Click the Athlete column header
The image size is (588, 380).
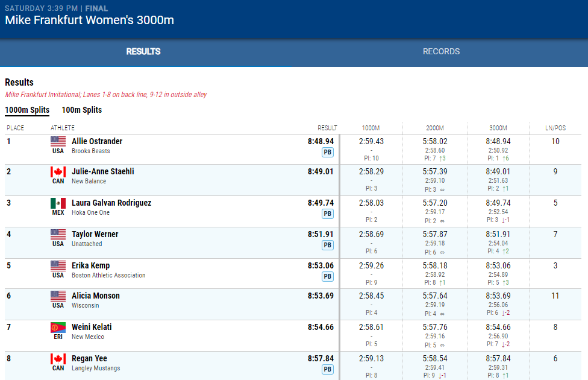coord(63,128)
